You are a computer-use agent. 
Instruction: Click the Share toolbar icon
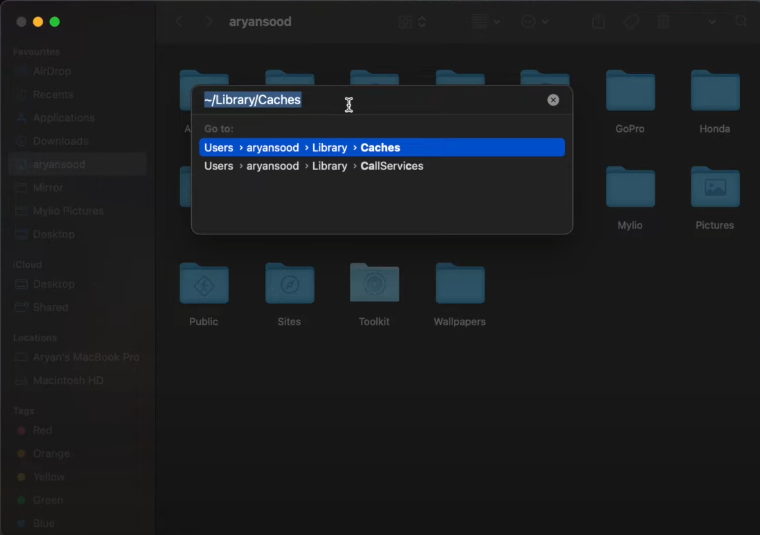tap(599, 21)
